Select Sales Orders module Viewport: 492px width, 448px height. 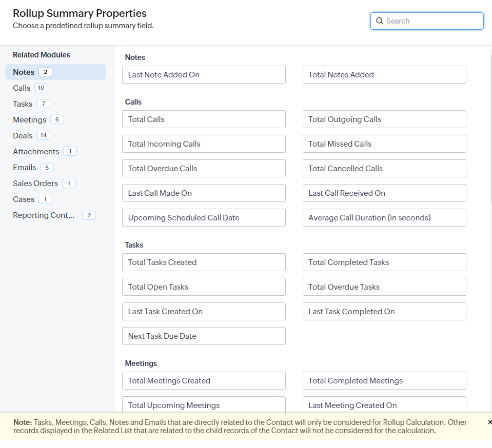pyautogui.click(x=35, y=184)
